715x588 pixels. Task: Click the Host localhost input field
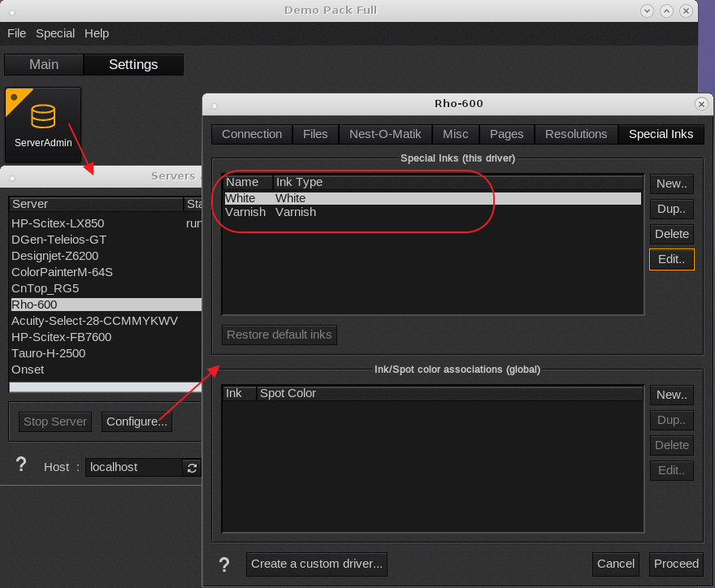tap(134, 467)
